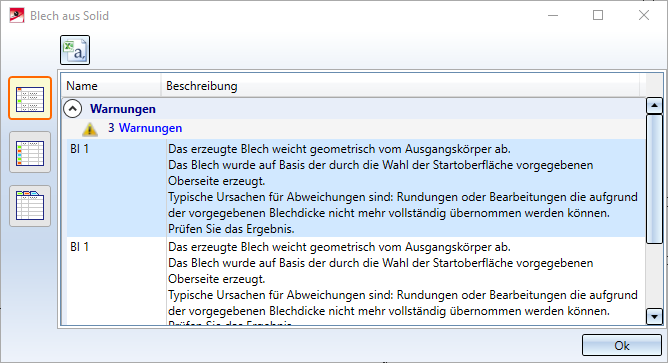Click the 'Warnungen' group heading text
Viewport: 668px width, 363px height.
pyautogui.click(x=123, y=109)
